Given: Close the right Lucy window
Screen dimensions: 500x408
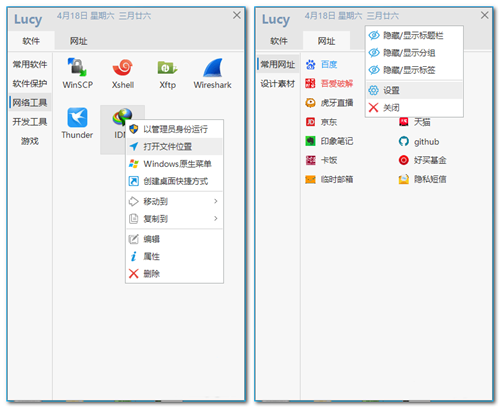Looking at the screenshot, I should click(485, 15).
